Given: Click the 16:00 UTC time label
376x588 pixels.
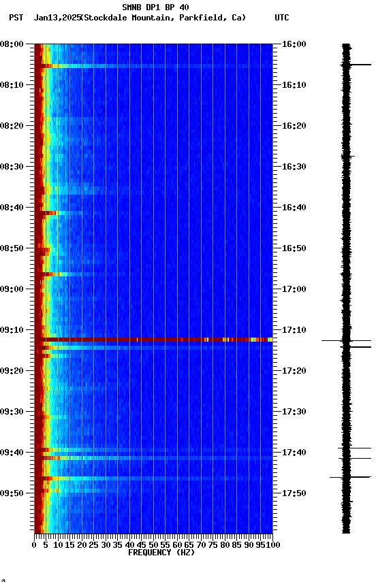Looking at the screenshot, I should pyautogui.click(x=294, y=44).
